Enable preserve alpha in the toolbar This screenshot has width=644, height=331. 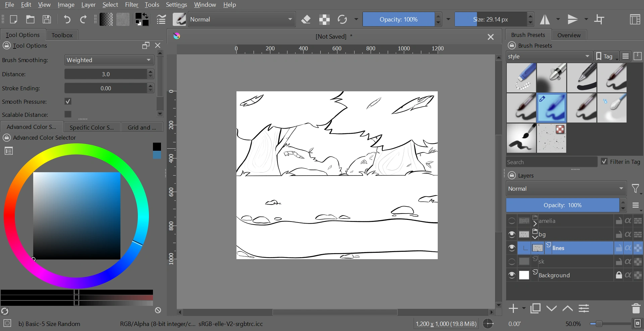[324, 19]
